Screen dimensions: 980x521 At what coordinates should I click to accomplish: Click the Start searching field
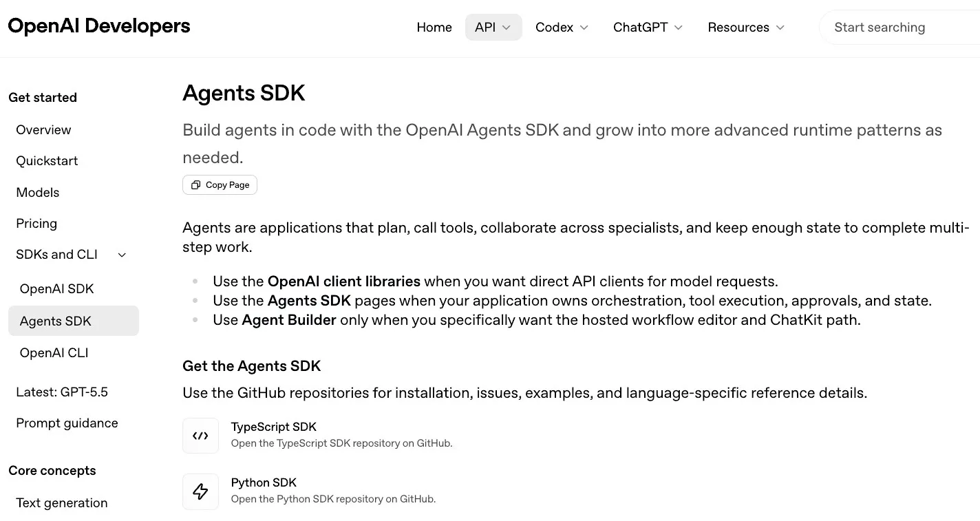(899, 28)
